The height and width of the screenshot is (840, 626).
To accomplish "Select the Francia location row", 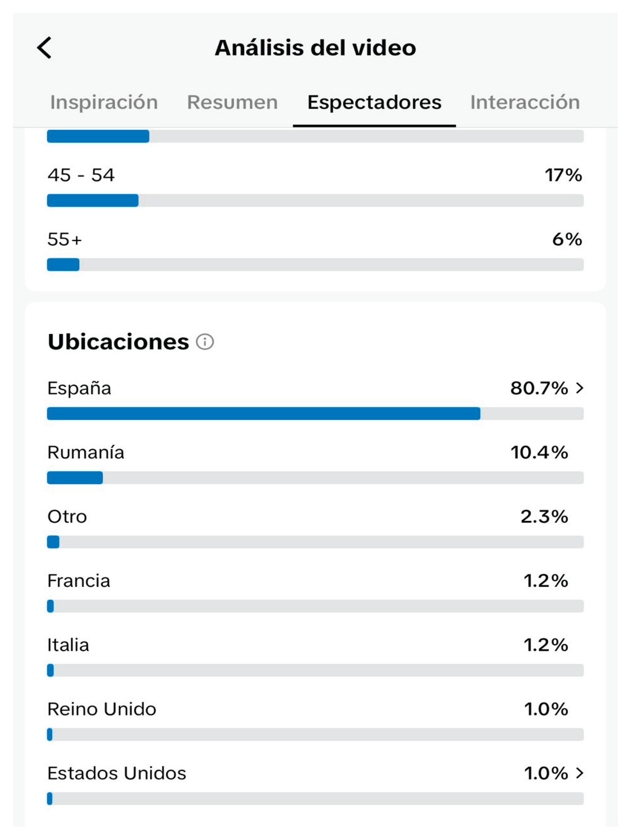I will pos(79,581).
